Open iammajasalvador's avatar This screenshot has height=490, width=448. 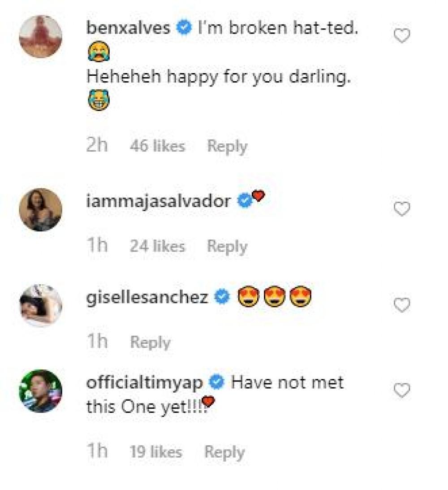point(40,209)
